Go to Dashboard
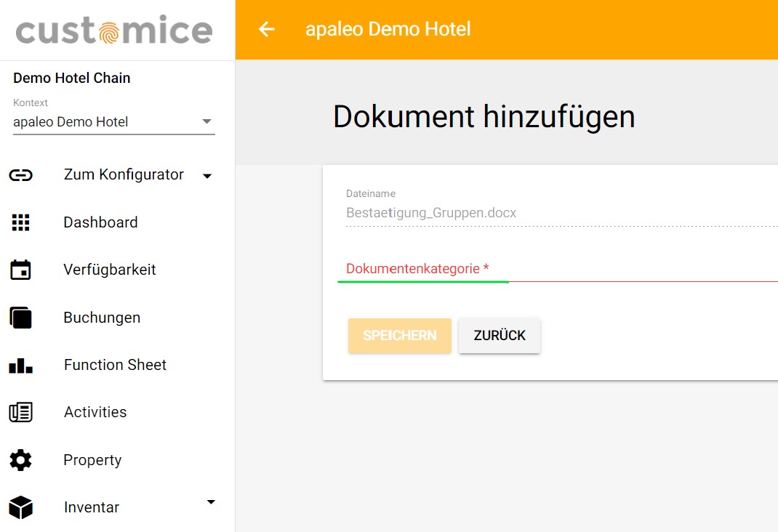 point(101,222)
